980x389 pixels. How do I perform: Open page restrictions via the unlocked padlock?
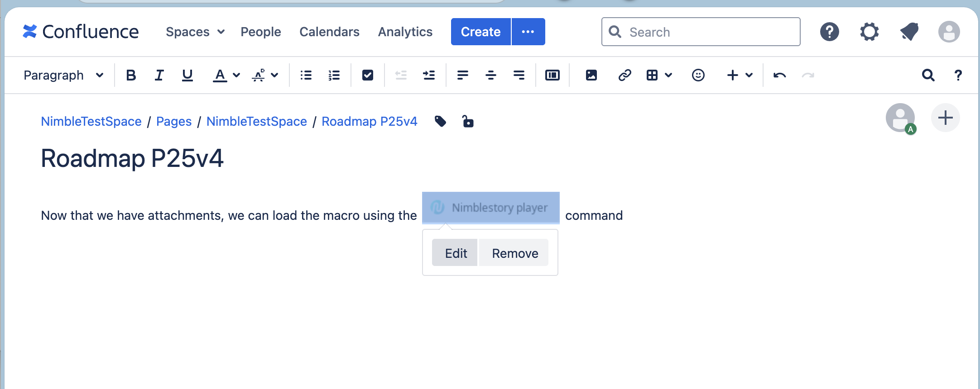point(468,121)
